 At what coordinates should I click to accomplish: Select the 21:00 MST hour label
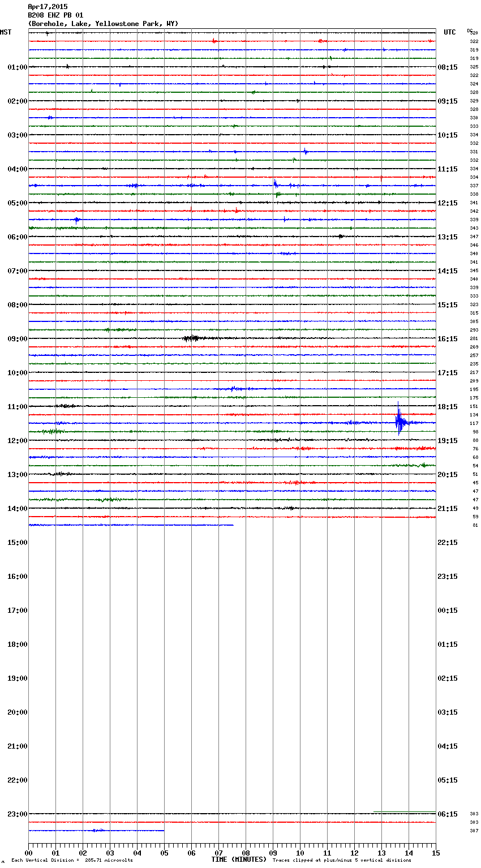click(18, 746)
